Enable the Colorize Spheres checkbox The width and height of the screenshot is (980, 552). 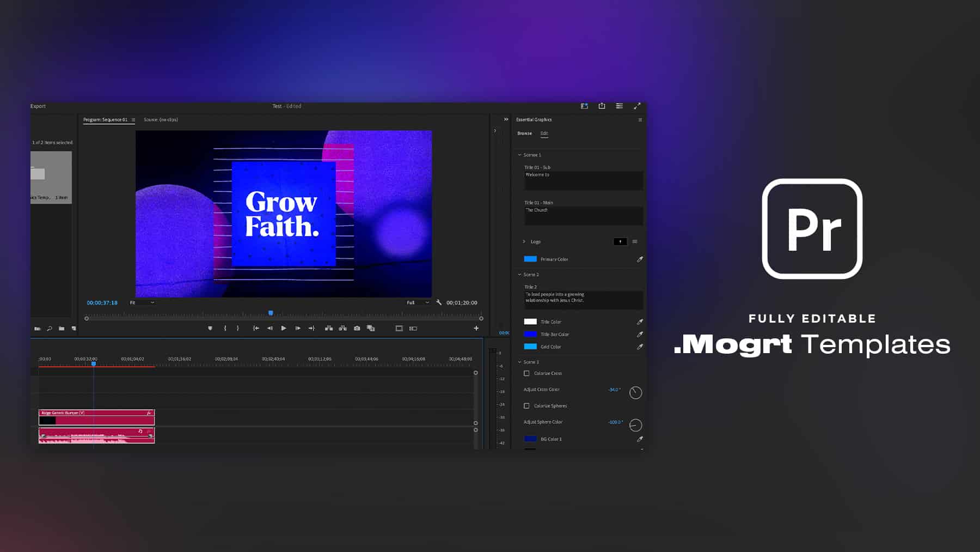(x=526, y=406)
